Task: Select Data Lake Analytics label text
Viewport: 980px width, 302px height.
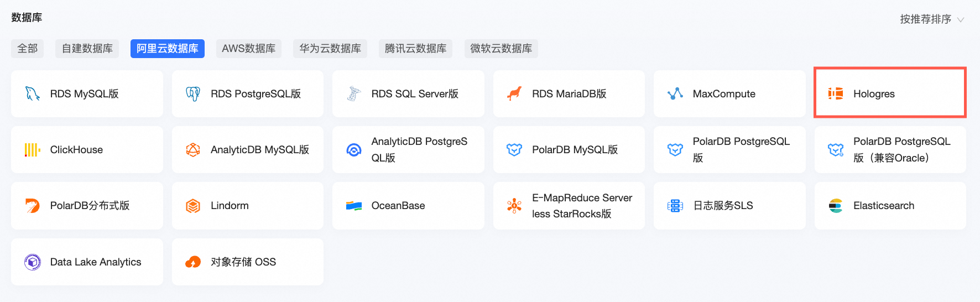Action: click(x=96, y=262)
